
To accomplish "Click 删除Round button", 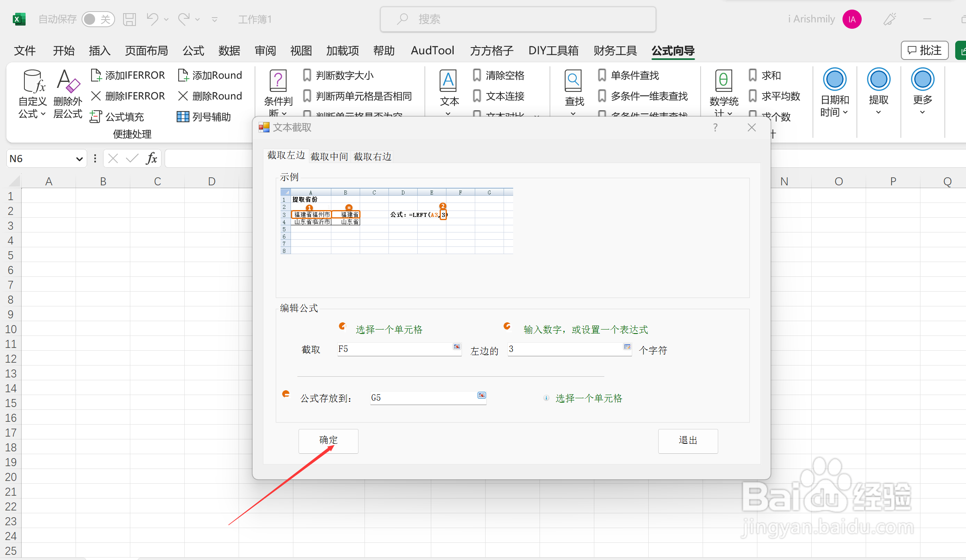I will (x=210, y=96).
